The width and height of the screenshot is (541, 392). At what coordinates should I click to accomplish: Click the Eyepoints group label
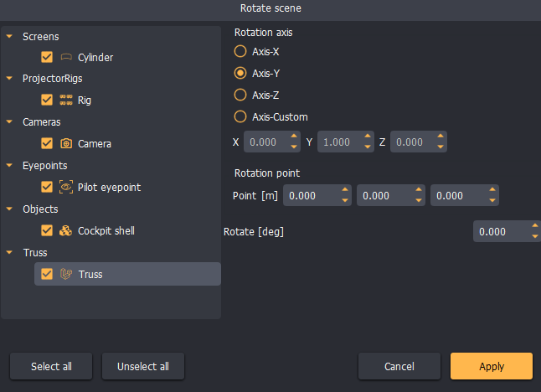click(45, 166)
